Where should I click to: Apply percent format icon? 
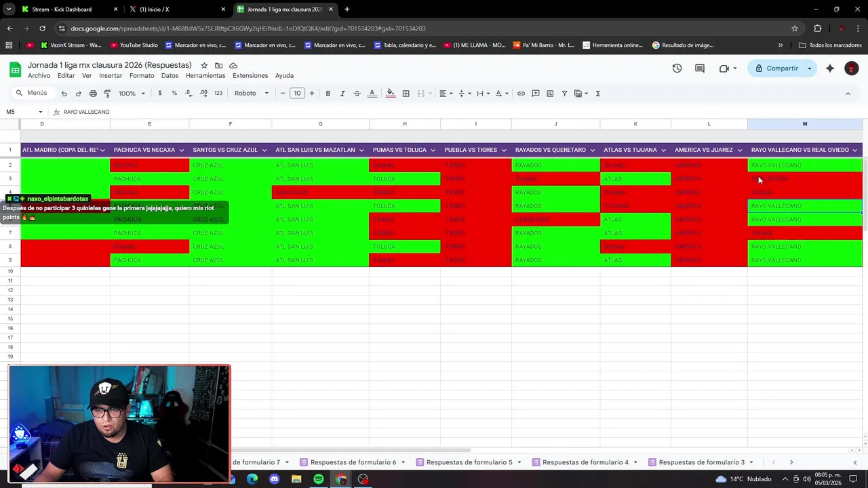pos(174,94)
